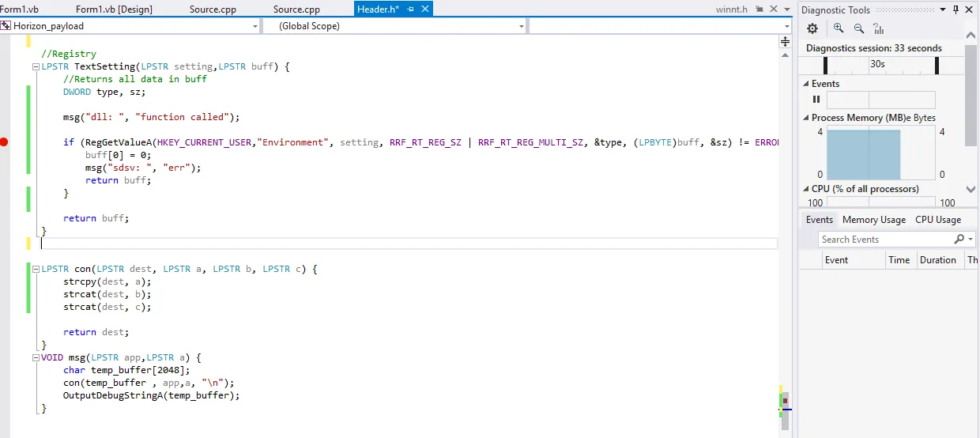The image size is (980, 438).
Task: Click the Duration column header
Action: 938,259
